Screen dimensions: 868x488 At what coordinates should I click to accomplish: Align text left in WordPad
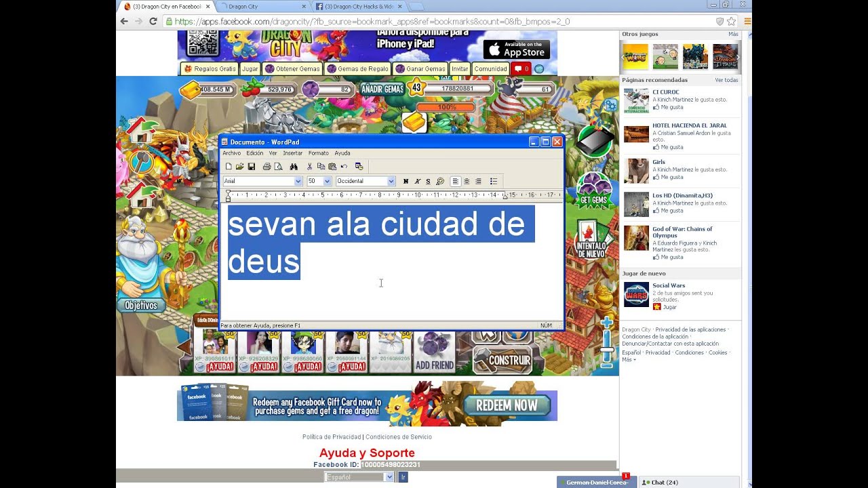(x=455, y=181)
